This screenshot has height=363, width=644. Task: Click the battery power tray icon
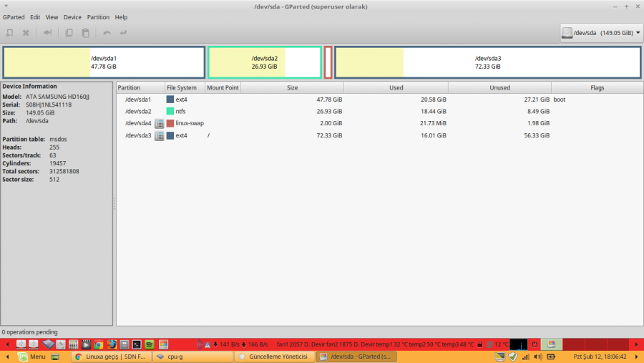(551, 357)
